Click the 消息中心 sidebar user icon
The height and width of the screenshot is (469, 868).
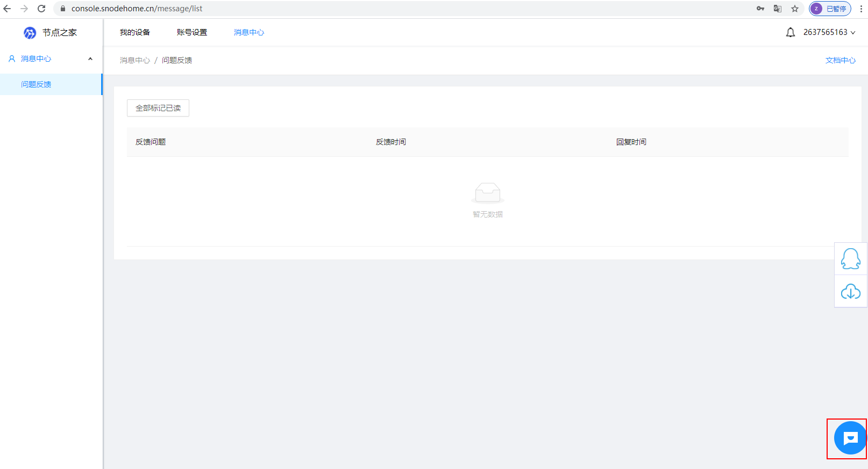click(x=12, y=59)
